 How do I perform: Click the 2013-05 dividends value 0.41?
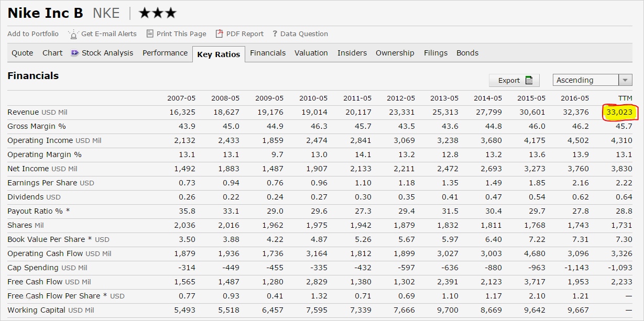450,197
